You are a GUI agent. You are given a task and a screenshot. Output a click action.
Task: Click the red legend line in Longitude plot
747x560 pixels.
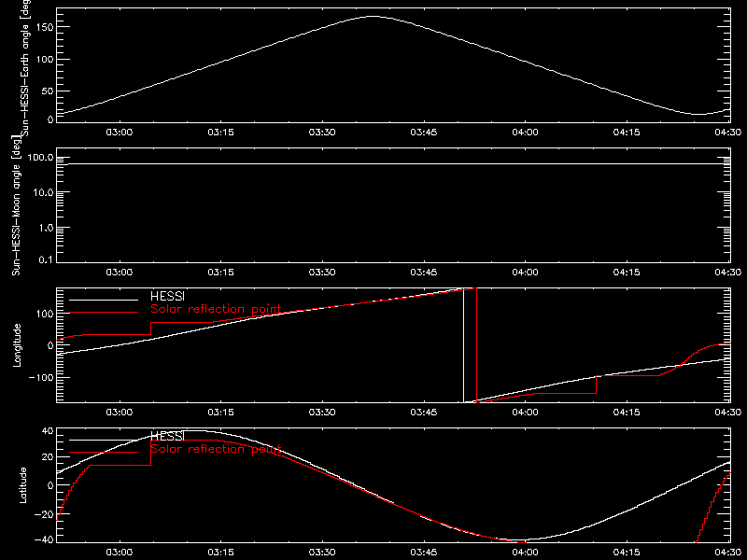pos(104,313)
